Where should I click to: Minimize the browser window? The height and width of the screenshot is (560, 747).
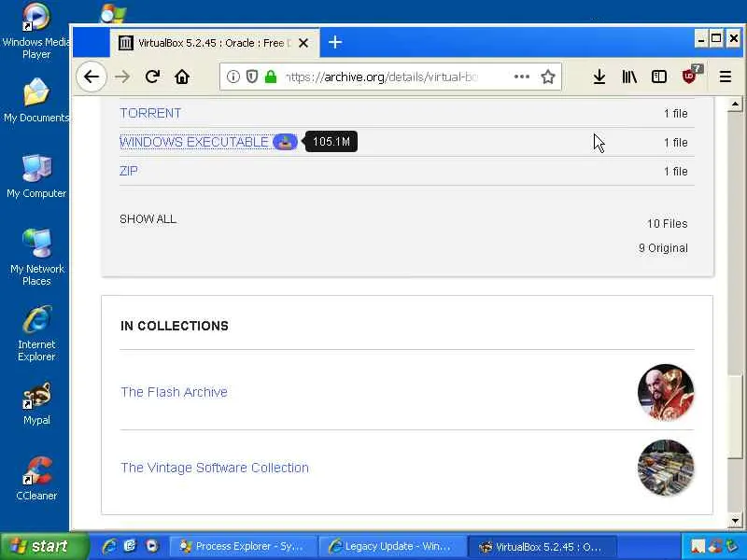tap(701, 39)
